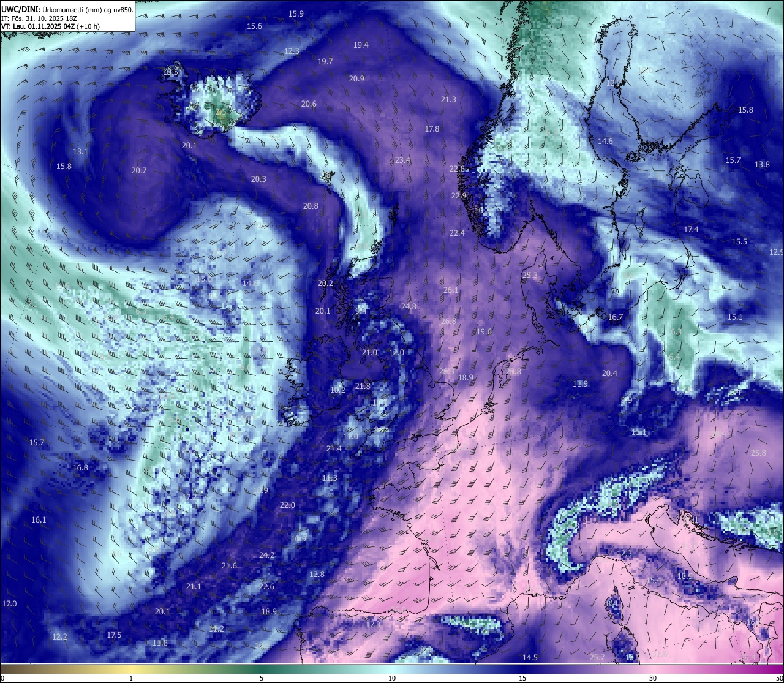Click the 26.8 map value

(448, 321)
